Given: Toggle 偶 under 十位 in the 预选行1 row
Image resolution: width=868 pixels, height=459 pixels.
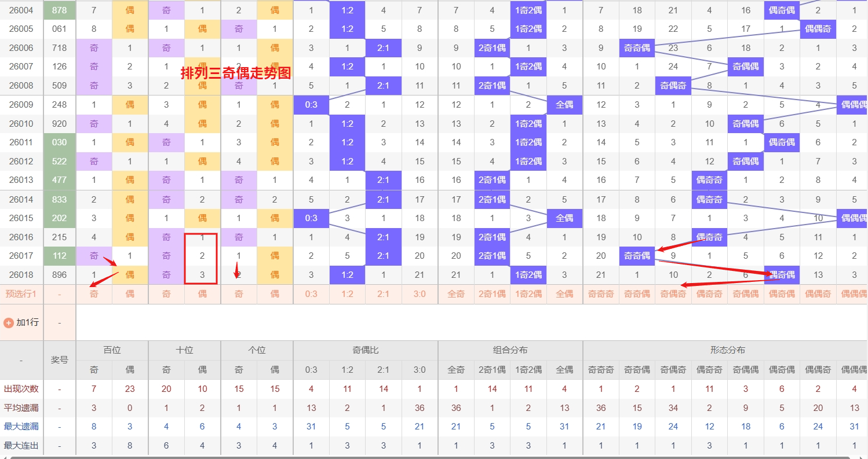Looking at the screenshot, I should pos(202,294).
